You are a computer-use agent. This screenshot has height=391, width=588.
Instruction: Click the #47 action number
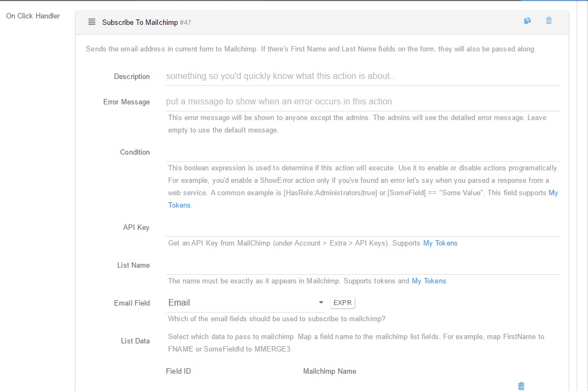(x=185, y=23)
